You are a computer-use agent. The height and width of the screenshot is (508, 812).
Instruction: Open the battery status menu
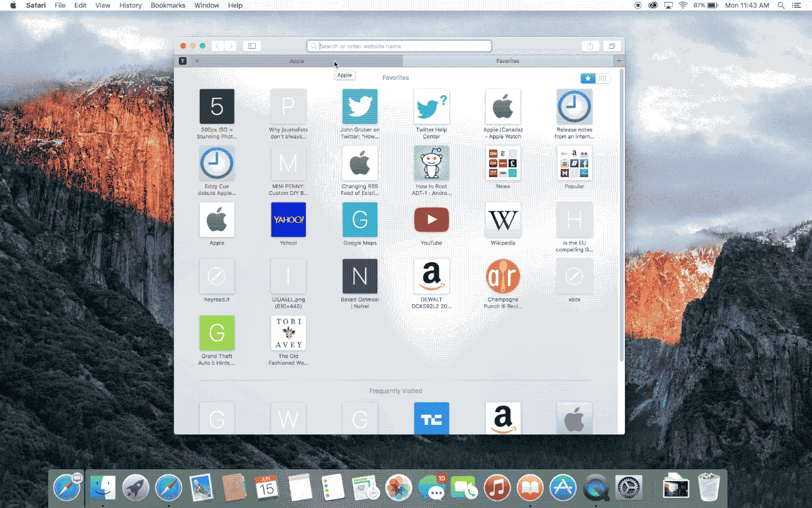(713, 5)
